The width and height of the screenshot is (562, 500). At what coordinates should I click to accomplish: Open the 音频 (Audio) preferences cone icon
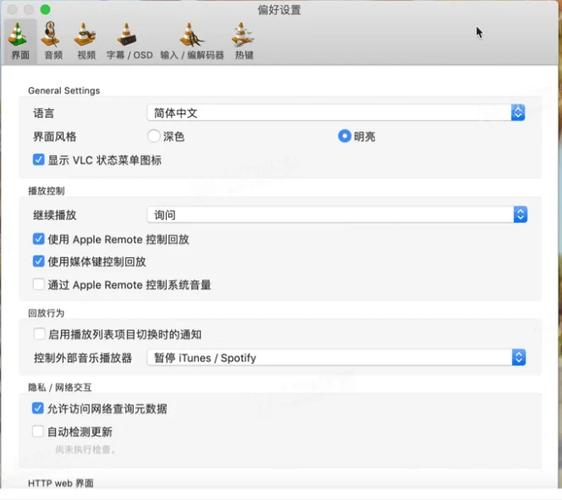[x=51, y=34]
